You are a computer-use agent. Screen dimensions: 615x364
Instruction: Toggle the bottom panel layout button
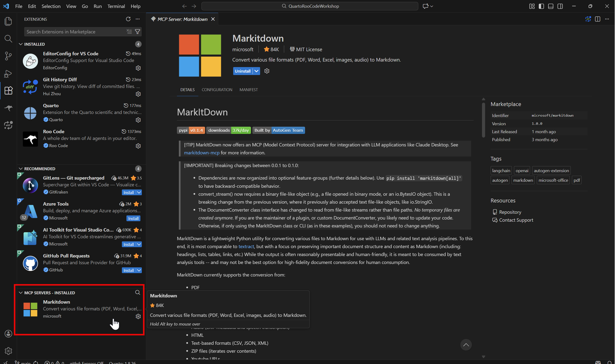pyautogui.click(x=551, y=6)
